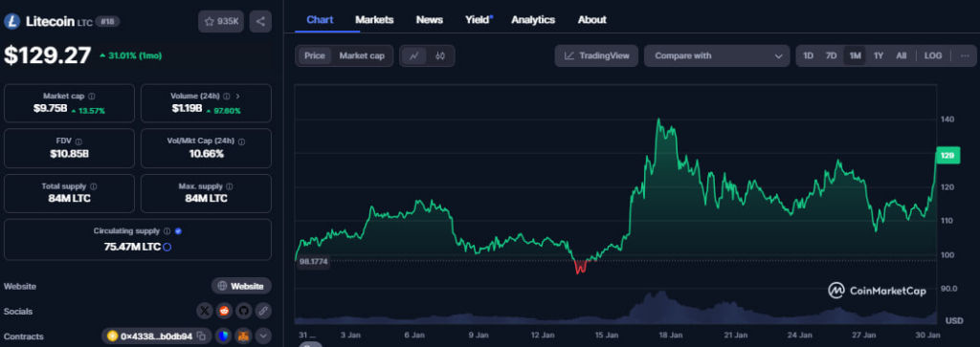980x347 pixels.
Task: Switch to the Markets tab
Action: (x=374, y=19)
